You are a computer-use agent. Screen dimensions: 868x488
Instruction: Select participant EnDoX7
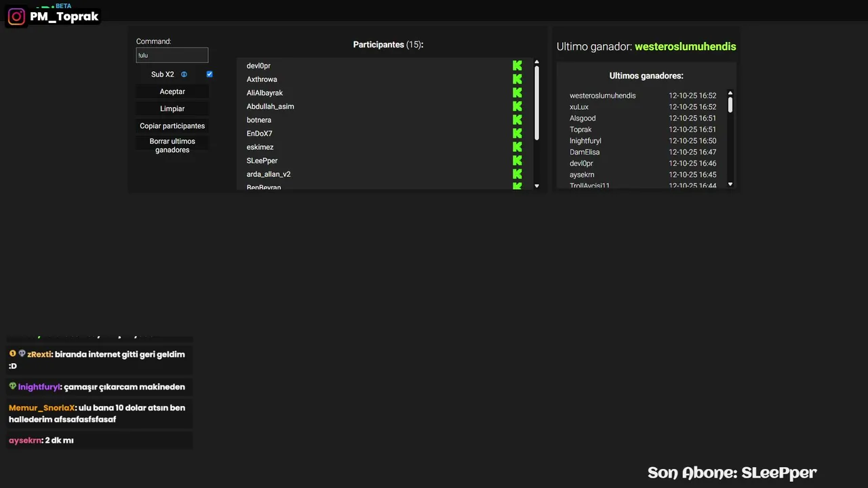[x=259, y=134]
